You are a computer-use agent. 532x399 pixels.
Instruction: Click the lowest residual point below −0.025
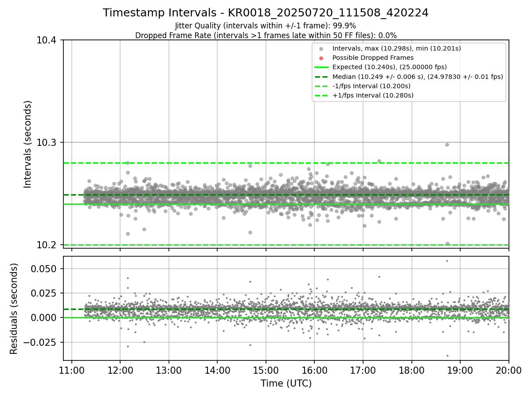coord(447,356)
